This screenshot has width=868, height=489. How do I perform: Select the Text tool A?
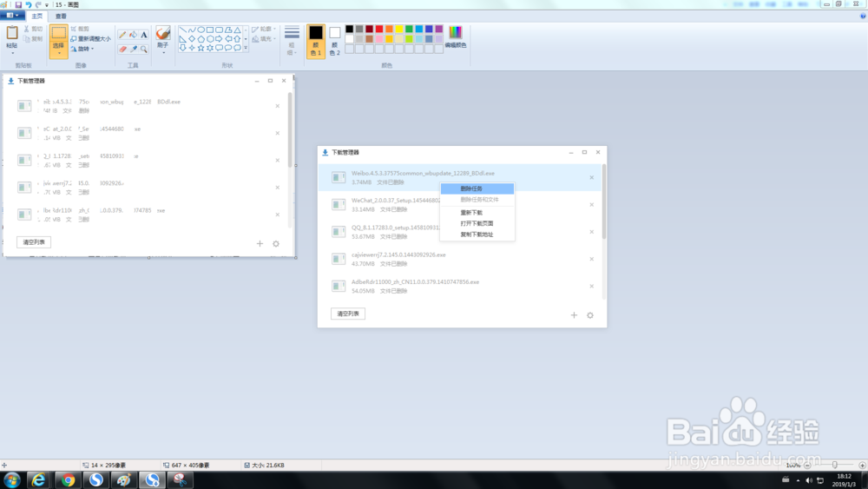(144, 35)
